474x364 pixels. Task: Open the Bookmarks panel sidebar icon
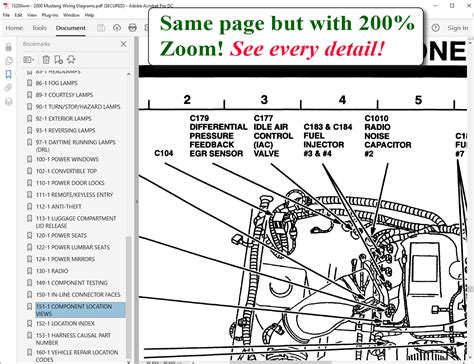(9, 74)
